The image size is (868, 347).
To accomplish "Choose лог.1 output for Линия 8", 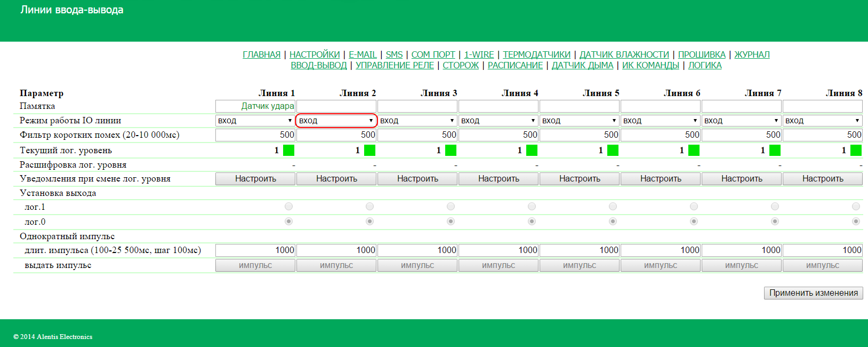I will [x=856, y=207].
